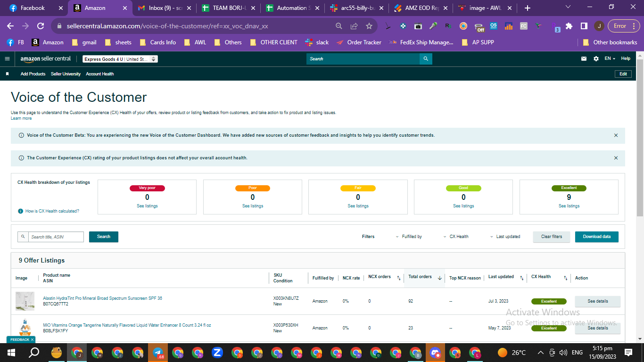This screenshot has width=644, height=362.
Task: Open Seller Central settings gear icon
Action: click(x=596, y=59)
